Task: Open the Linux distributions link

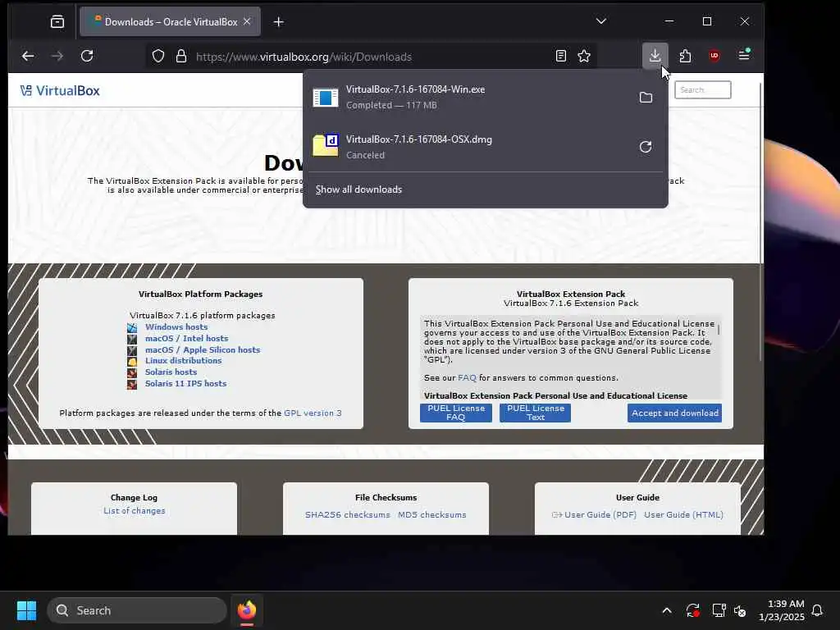Action: [x=183, y=361]
